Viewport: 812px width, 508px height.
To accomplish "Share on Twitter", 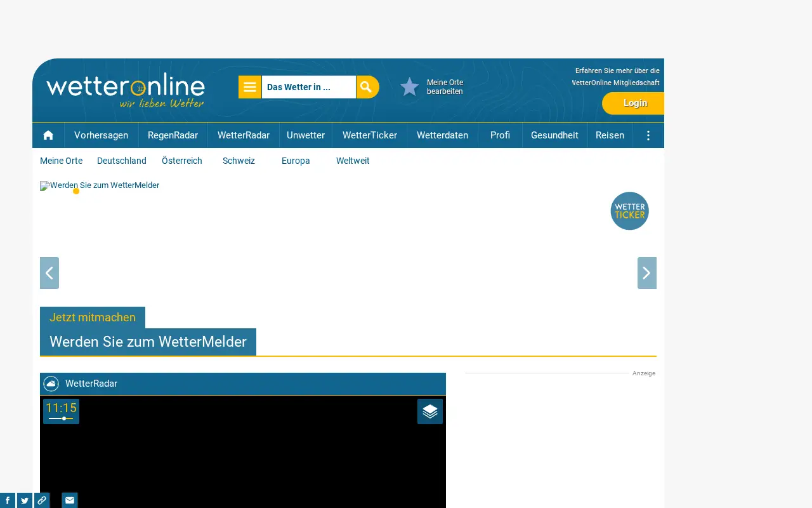I will pos(25,500).
